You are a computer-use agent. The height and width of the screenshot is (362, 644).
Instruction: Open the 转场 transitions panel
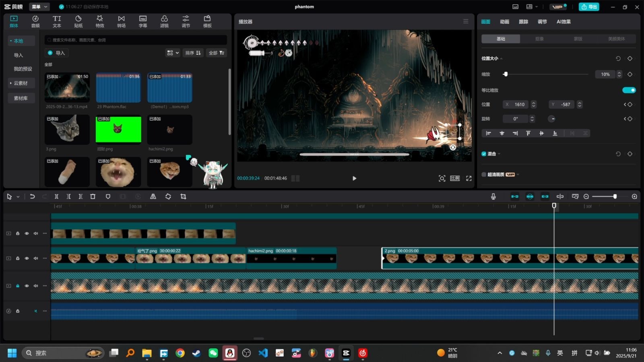[x=121, y=21]
